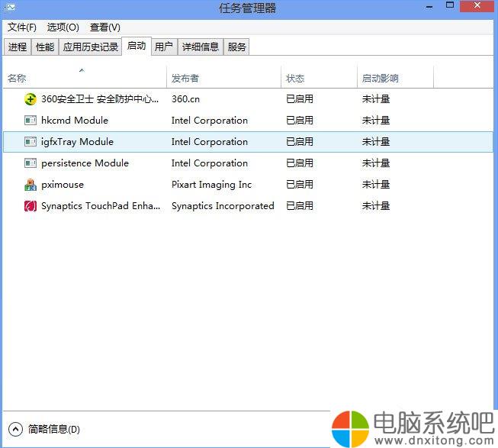The height and width of the screenshot is (448, 498).
Task: Switch to the 应用历史记录 tab
Action: click(91, 47)
